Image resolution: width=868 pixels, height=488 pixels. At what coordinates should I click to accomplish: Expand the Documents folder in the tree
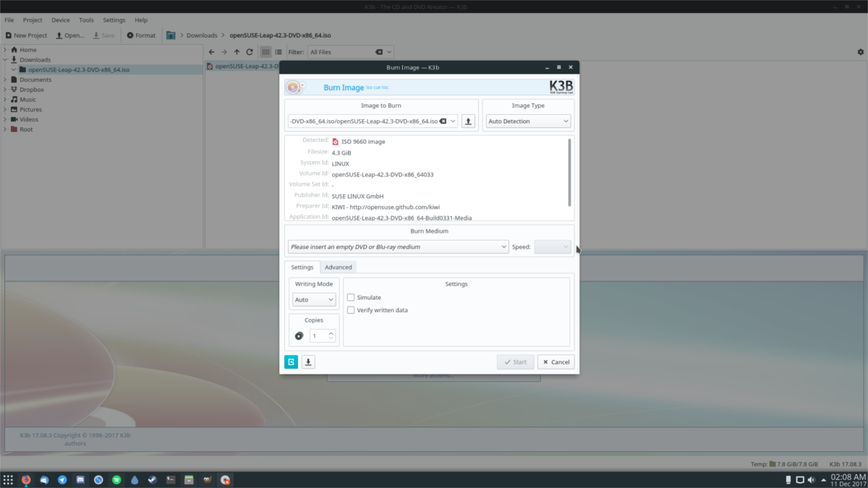click(5, 80)
